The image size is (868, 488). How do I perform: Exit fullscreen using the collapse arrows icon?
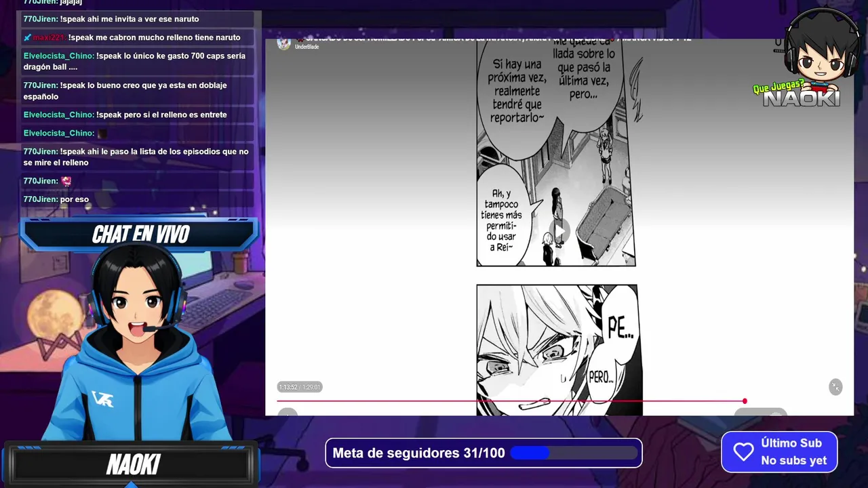tap(835, 387)
